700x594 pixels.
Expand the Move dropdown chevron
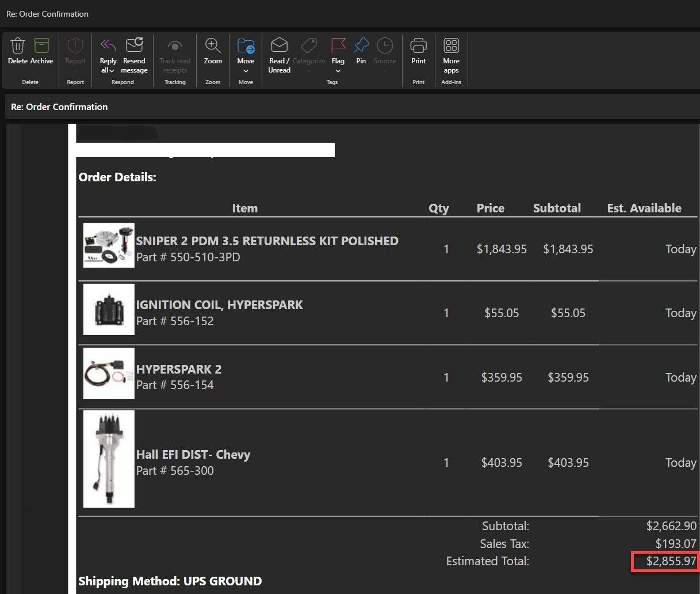(246, 71)
